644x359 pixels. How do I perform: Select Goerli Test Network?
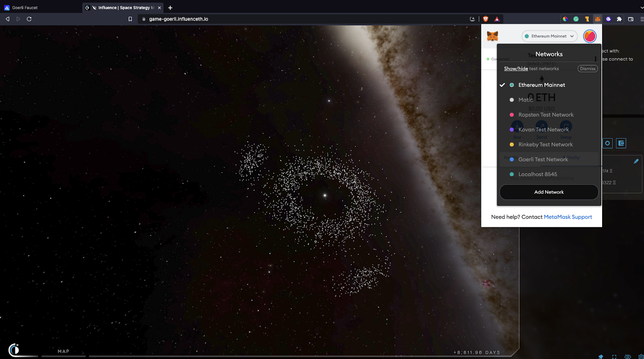[x=549, y=159]
